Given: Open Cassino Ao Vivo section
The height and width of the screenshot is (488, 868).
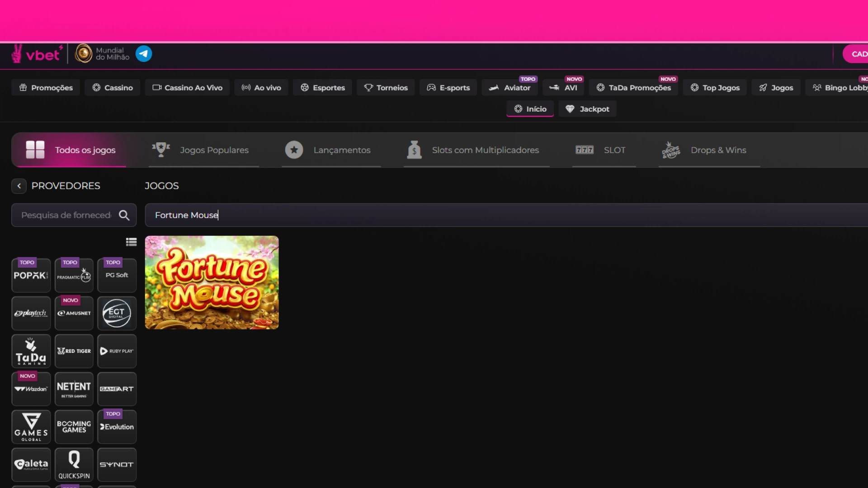Looking at the screenshot, I should click(187, 88).
